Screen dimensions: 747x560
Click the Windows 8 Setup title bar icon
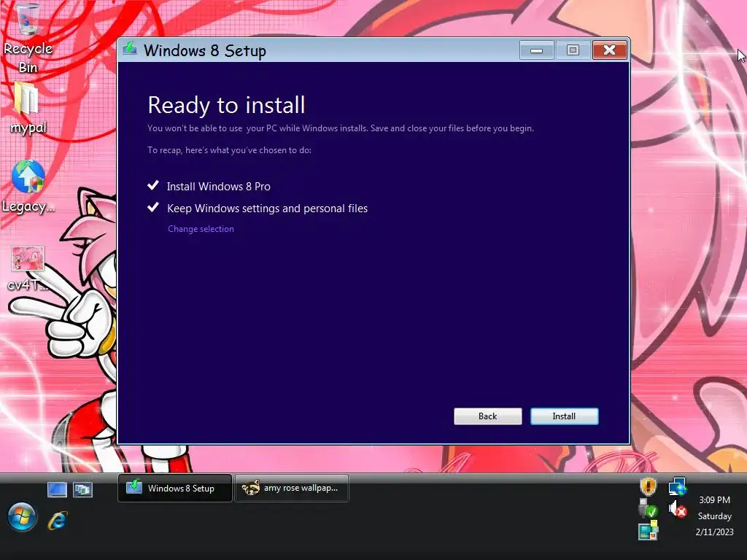(130, 49)
